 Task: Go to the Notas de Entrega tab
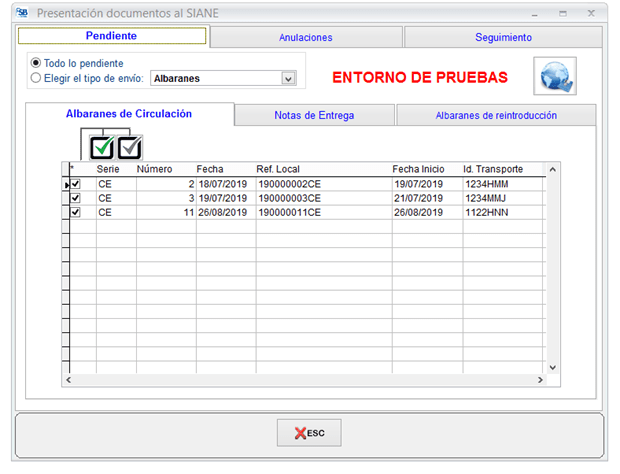(x=314, y=115)
